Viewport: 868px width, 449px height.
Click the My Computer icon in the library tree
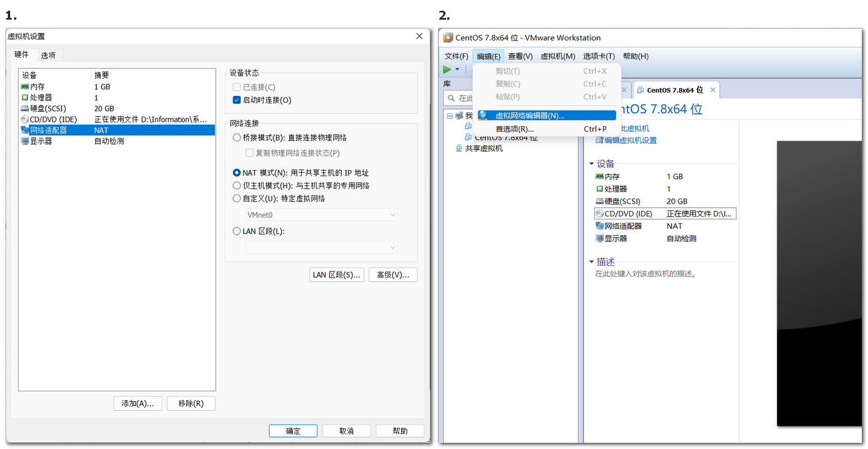(x=460, y=116)
